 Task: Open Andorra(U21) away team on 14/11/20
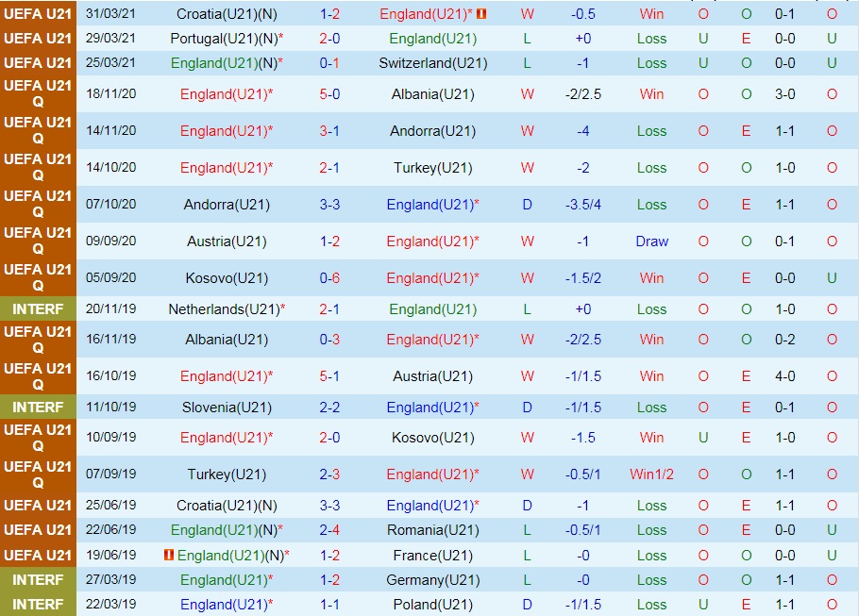click(432, 131)
